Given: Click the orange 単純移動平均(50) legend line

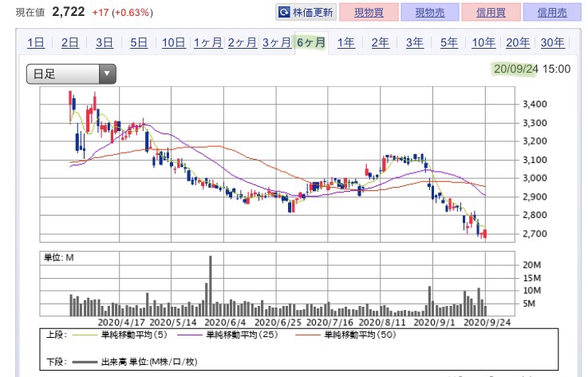Looking at the screenshot, I should 308,335.
